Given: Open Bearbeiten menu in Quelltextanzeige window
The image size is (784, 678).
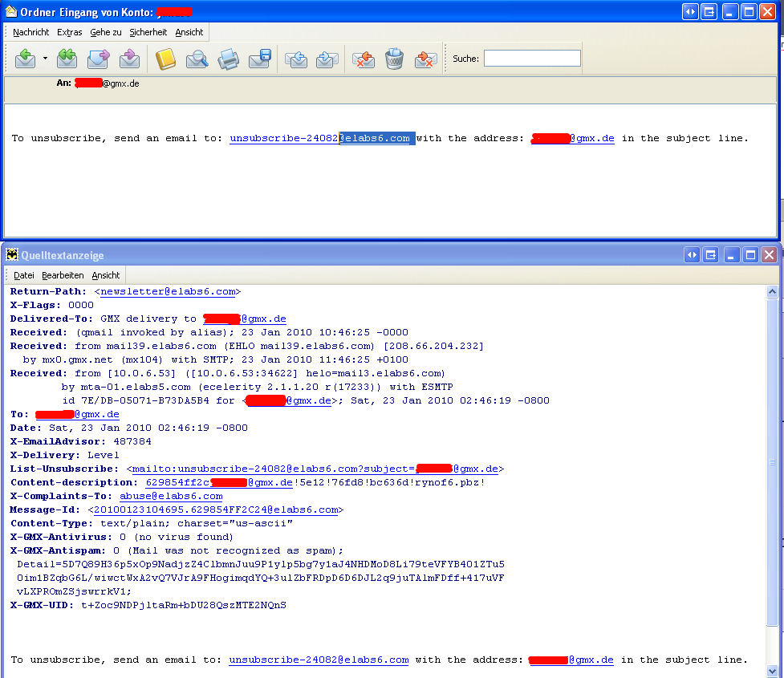Looking at the screenshot, I should point(63,275).
